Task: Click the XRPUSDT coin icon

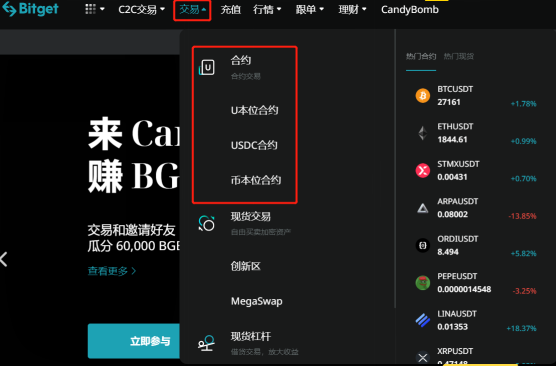Action: [x=423, y=357]
